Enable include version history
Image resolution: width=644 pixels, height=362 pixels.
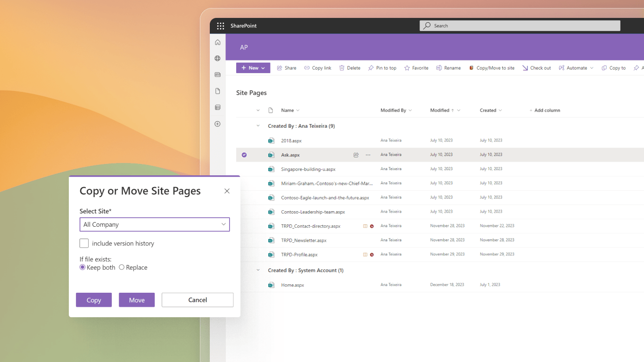coord(84,243)
